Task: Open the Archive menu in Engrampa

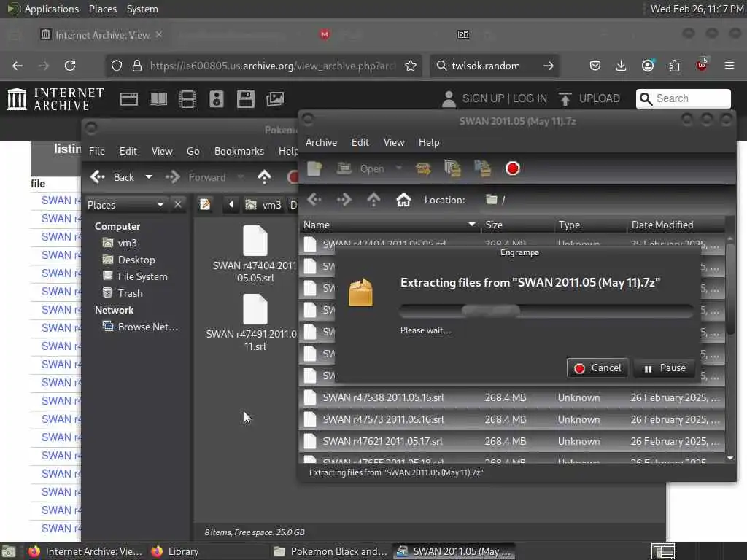Action: point(321,142)
